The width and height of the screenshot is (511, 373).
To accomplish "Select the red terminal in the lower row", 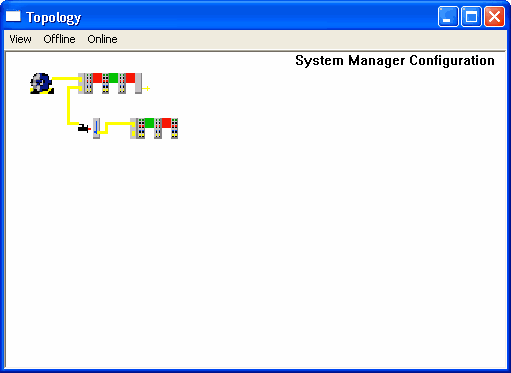I will click(166, 123).
